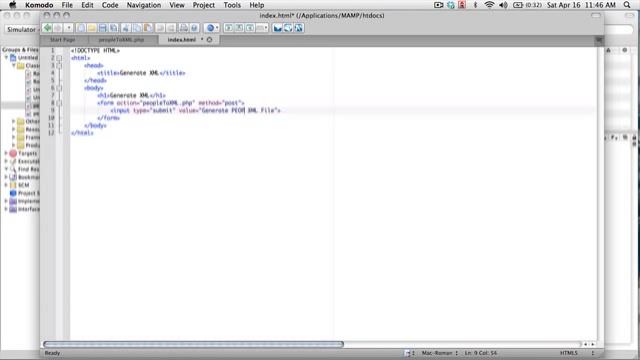Viewport: 640px width, 360px height.
Task: Collapse the fold marker on line 2
Action: tap(60, 58)
